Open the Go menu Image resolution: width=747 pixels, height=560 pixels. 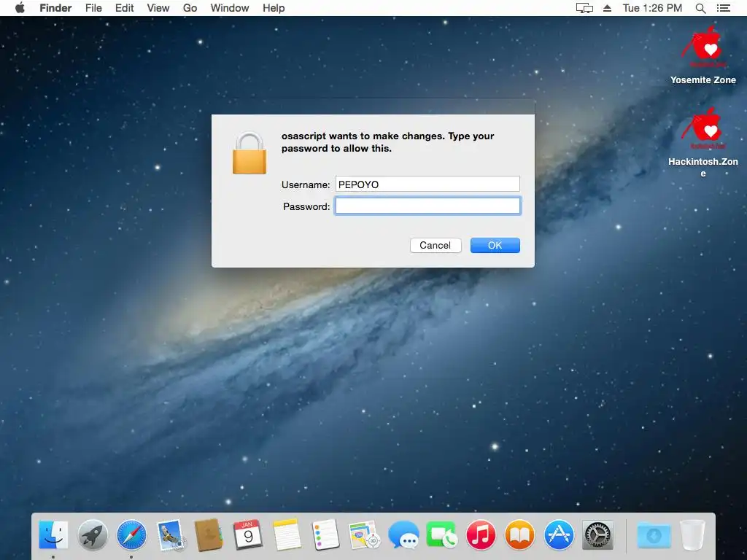tap(190, 8)
